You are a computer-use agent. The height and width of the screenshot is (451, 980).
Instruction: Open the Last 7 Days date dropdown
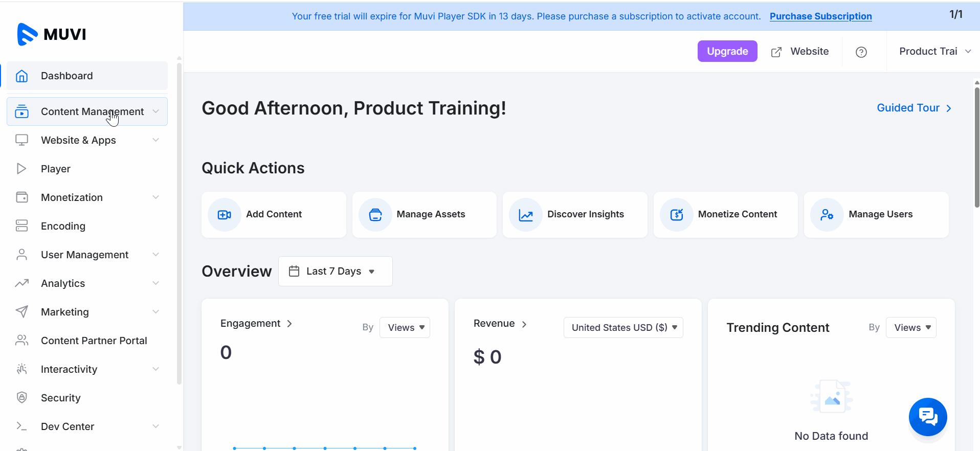335,271
